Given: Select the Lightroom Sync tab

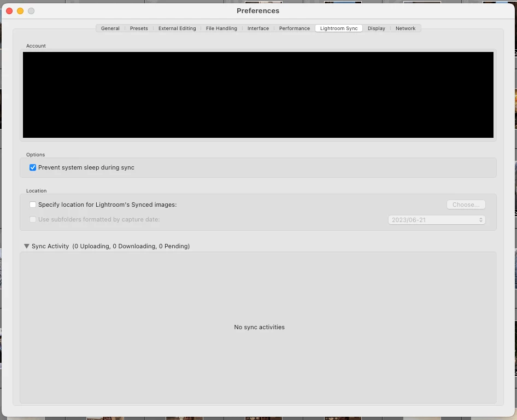Looking at the screenshot, I should 339,28.
